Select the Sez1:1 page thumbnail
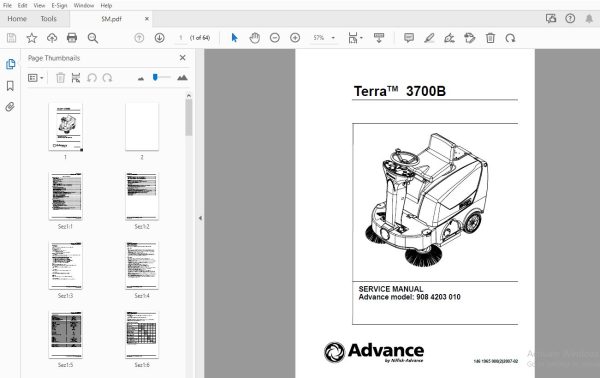The width and height of the screenshot is (600, 378). (65, 196)
